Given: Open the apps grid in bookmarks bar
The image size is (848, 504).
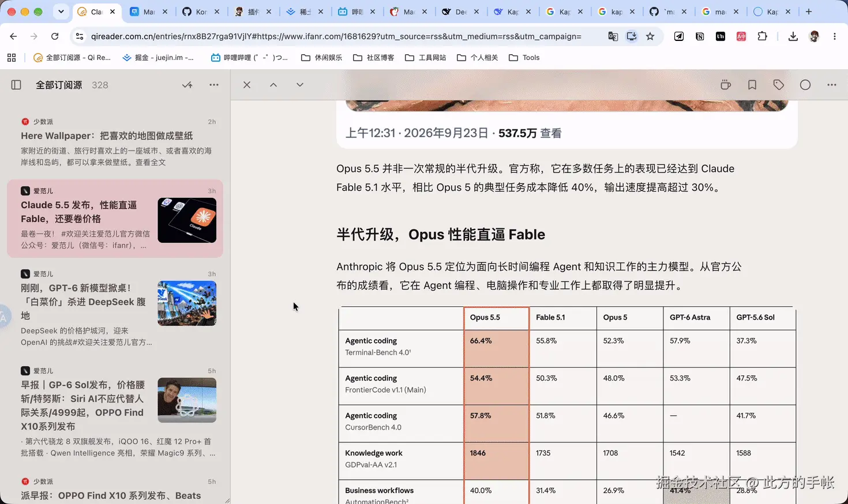Looking at the screenshot, I should click(x=12, y=58).
